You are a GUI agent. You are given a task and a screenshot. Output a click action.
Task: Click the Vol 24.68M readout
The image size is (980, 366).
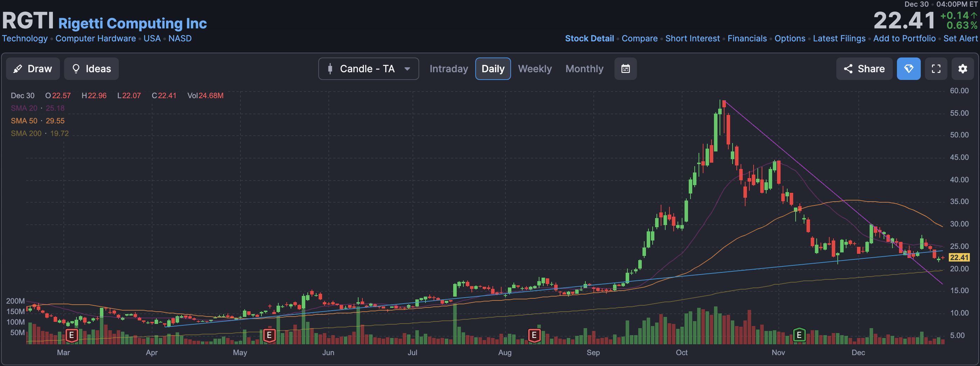[x=205, y=96]
